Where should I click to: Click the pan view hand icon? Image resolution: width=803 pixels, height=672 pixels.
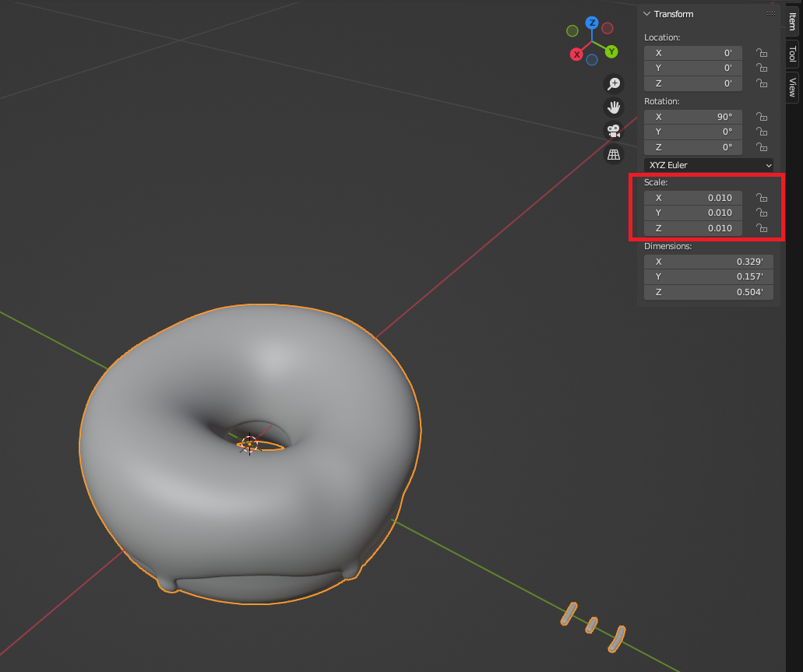[614, 107]
